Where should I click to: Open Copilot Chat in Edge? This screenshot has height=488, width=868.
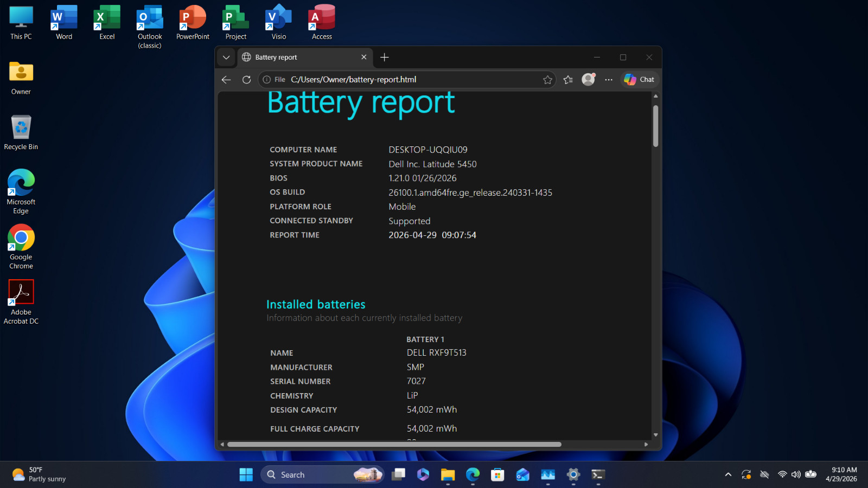pyautogui.click(x=639, y=80)
